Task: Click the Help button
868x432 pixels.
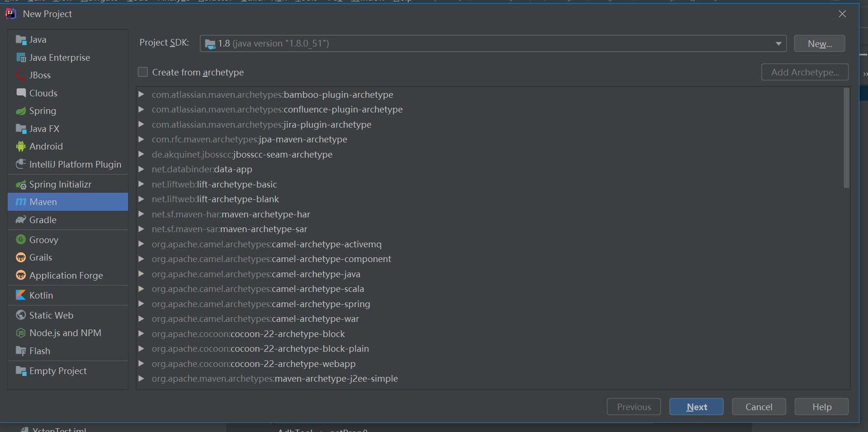Action: 822,407
